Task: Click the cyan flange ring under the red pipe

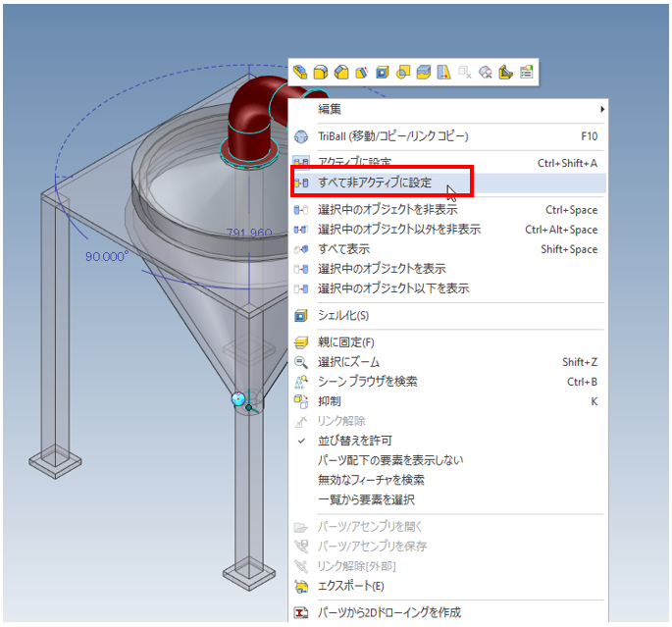Action: pyautogui.click(x=249, y=153)
